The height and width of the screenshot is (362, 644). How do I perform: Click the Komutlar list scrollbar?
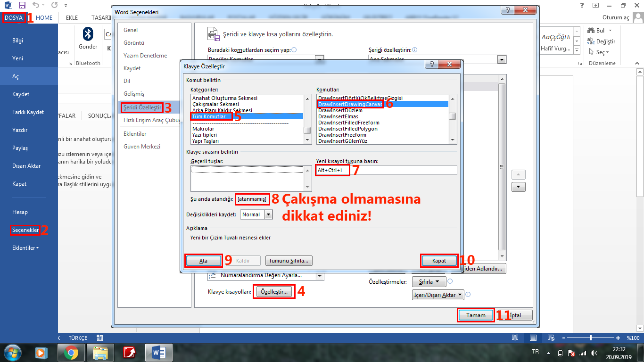click(x=453, y=120)
